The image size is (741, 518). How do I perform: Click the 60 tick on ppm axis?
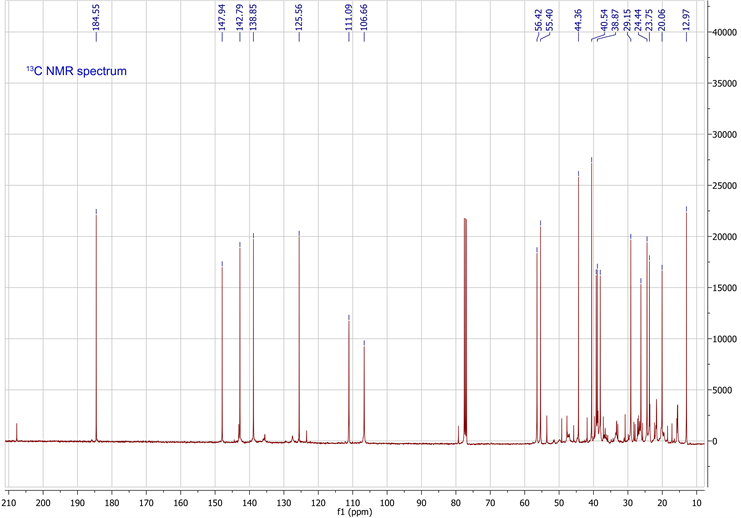point(525,503)
